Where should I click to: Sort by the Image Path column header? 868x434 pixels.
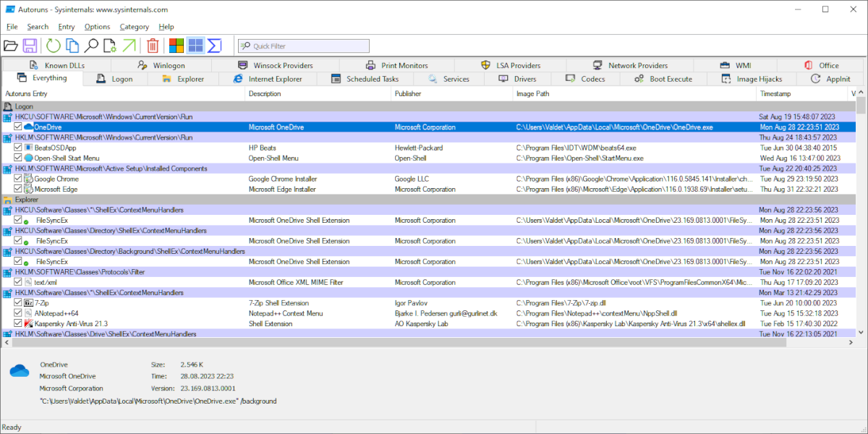click(634, 94)
